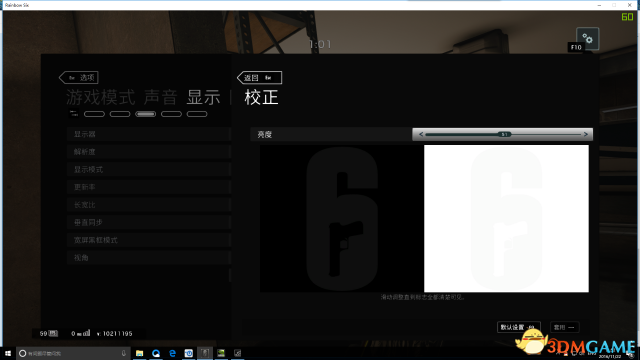Open File Explorer from the taskbar
This screenshot has height=360, width=640.
click(x=140, y=353)
